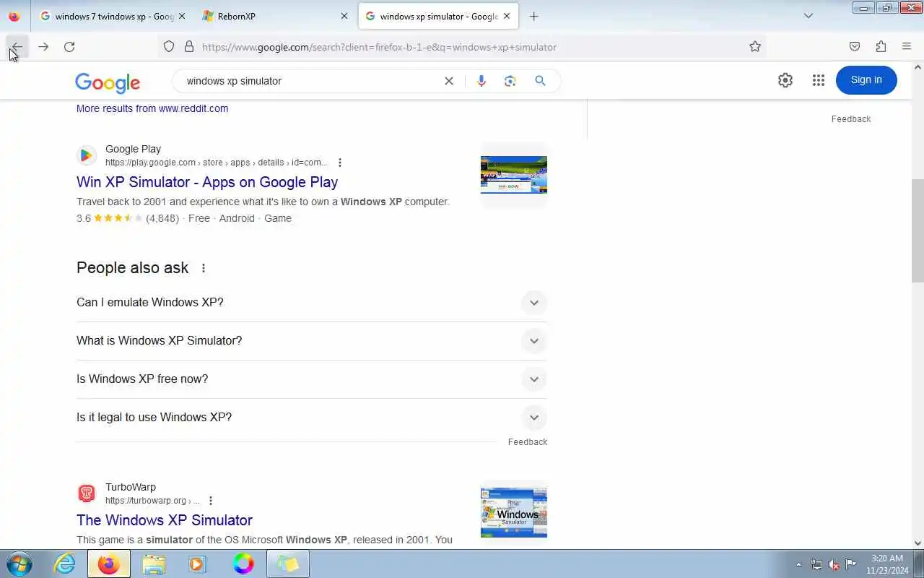Open the Windows Start button
The image size is (924, 578).
click(x=18, y=564)
